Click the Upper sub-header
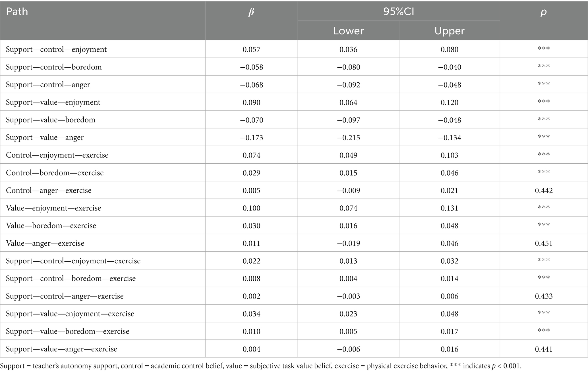588x373 pixels. [449, 31]
